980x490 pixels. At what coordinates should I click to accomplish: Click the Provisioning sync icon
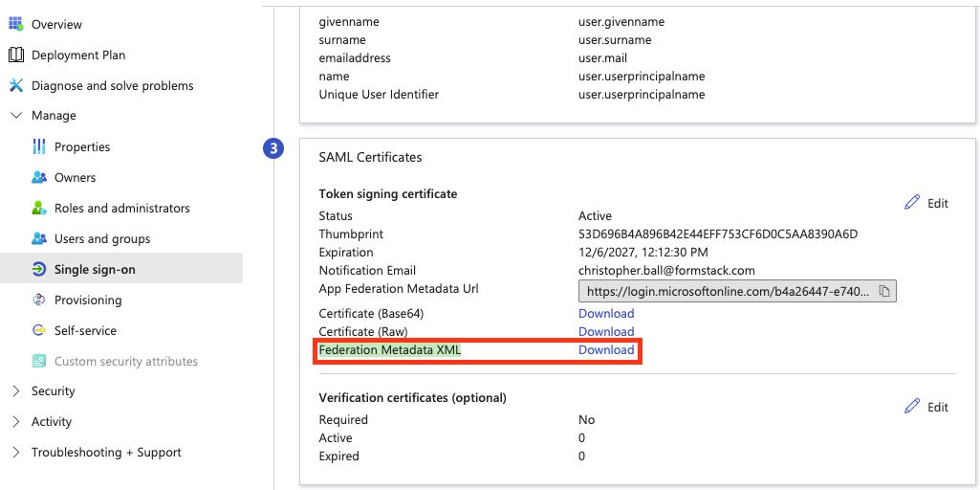point(38,300)
